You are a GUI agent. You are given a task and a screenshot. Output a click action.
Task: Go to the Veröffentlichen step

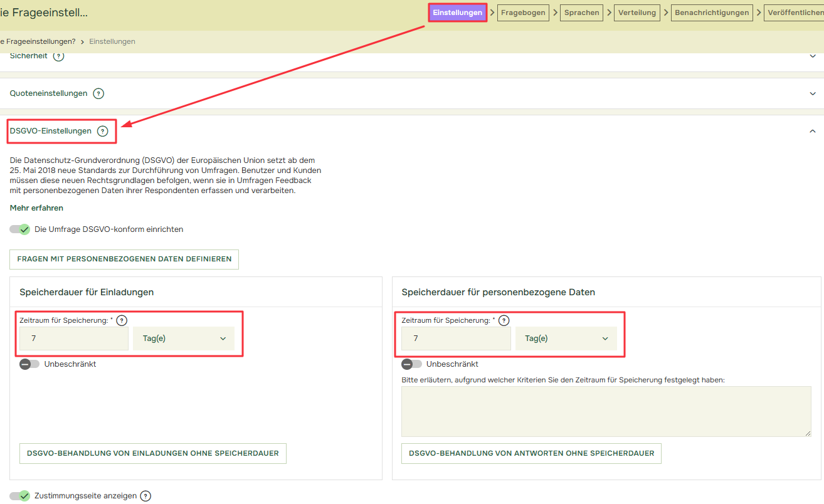coord(795,13)
